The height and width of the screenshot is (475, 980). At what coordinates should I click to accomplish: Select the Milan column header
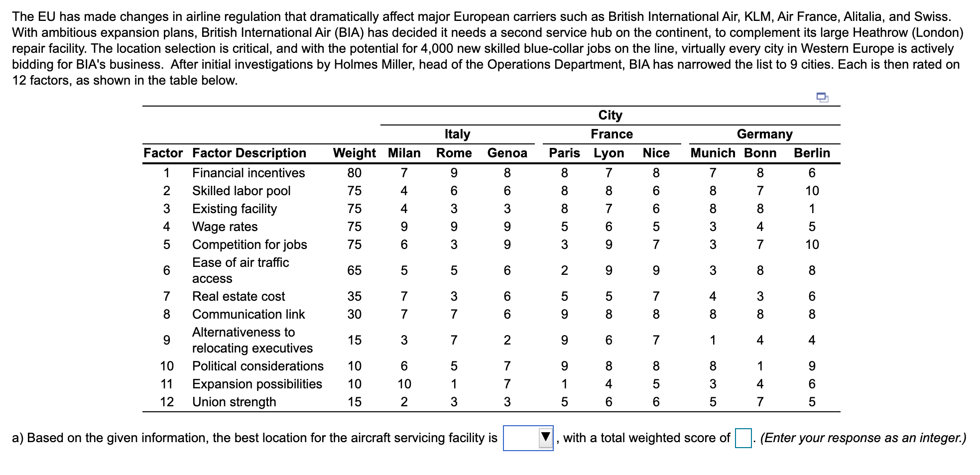click(404, 153)
